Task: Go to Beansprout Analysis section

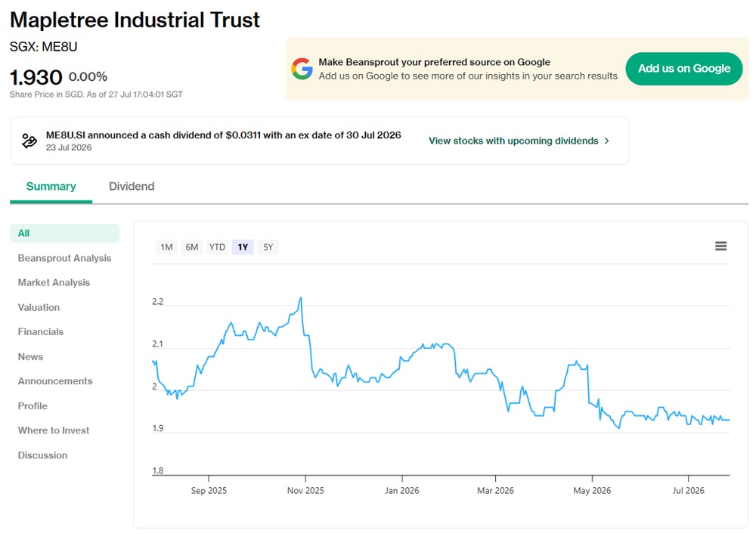Action: pos(64,258)
